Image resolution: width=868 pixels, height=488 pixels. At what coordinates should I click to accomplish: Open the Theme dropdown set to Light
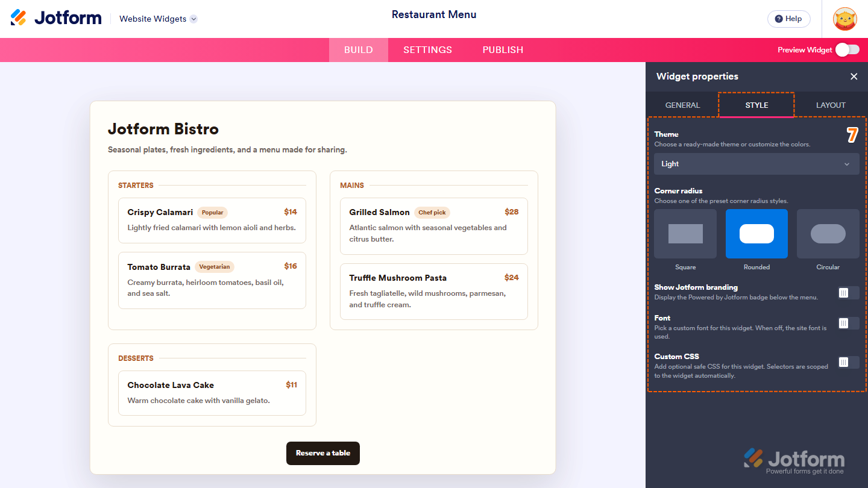[x=756, y=164]
